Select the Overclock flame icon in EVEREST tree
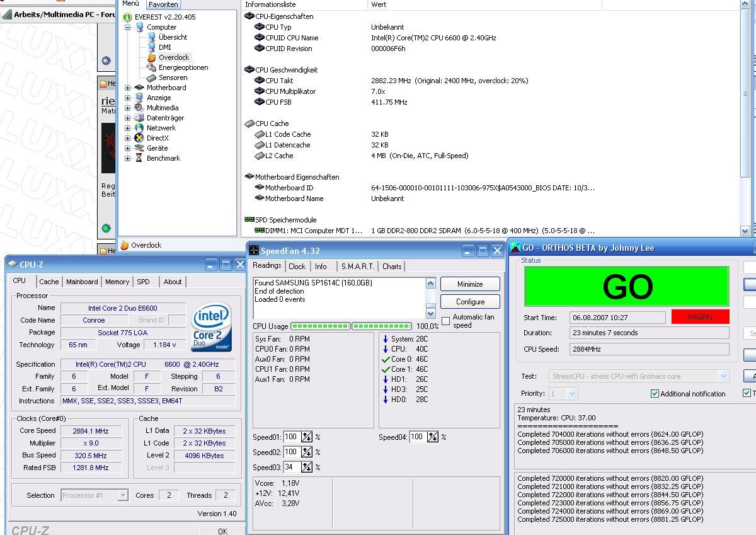The width and height of the screenshot is (756, 535). point(151,57)
